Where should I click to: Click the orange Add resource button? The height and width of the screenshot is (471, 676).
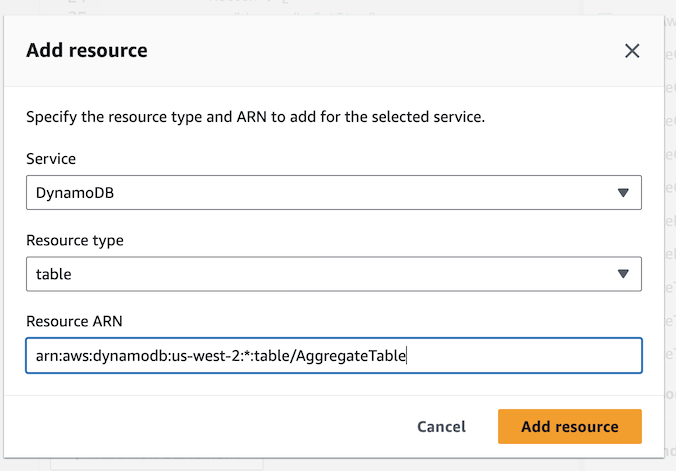pos(570,427)
